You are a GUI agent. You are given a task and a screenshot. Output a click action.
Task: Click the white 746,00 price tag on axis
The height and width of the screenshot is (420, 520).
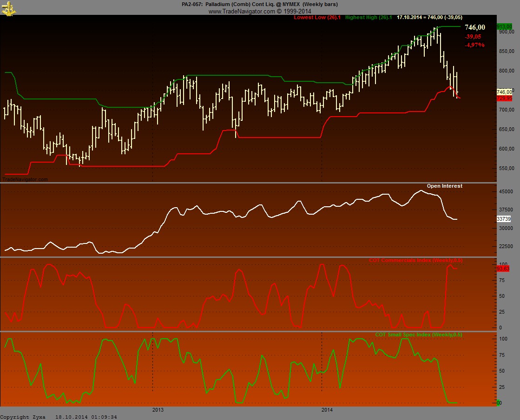[504, 92]
